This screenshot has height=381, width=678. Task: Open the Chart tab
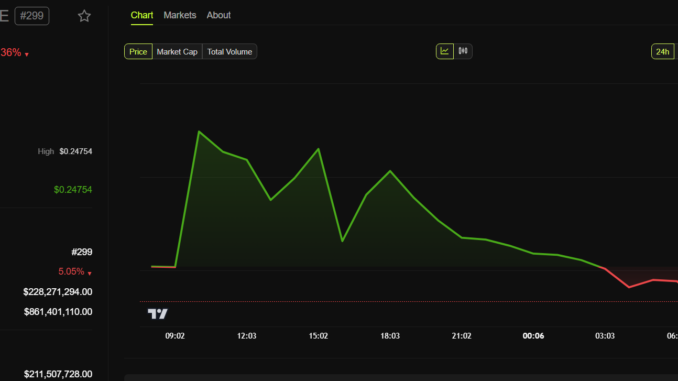click(x=142, y=15)
